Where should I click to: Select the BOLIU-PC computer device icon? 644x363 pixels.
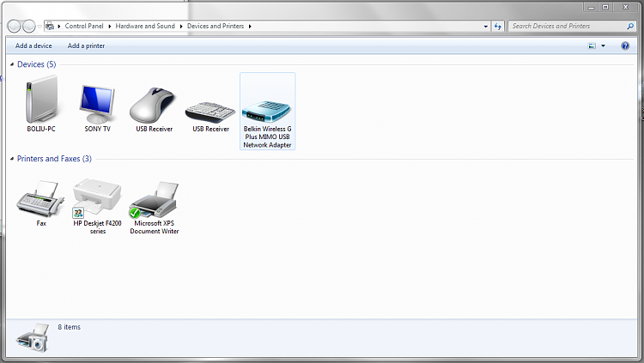[x=41, y=100]
